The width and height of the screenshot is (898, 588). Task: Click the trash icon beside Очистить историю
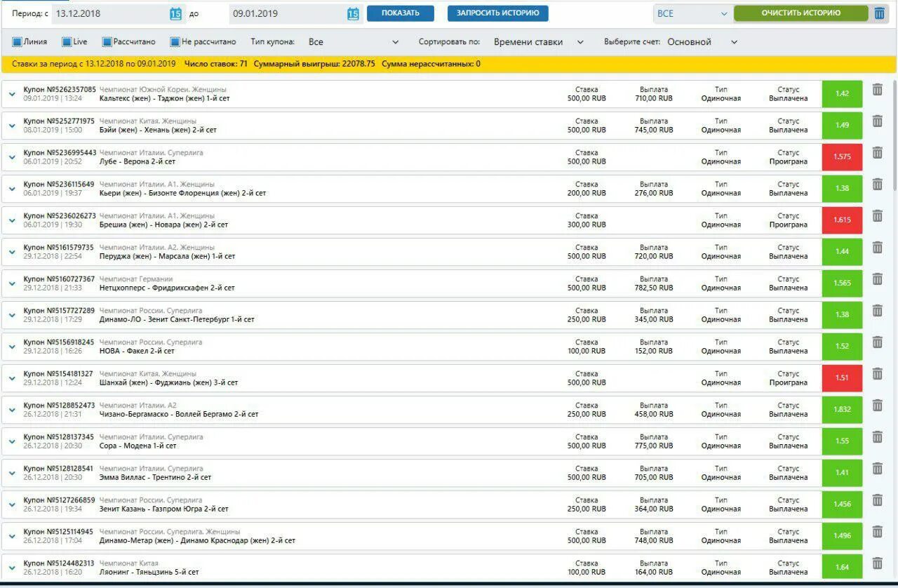880,13
